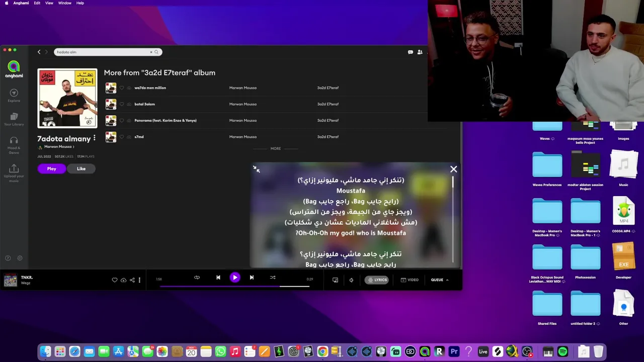
Task: Clear the search field text
Action: 150,52
